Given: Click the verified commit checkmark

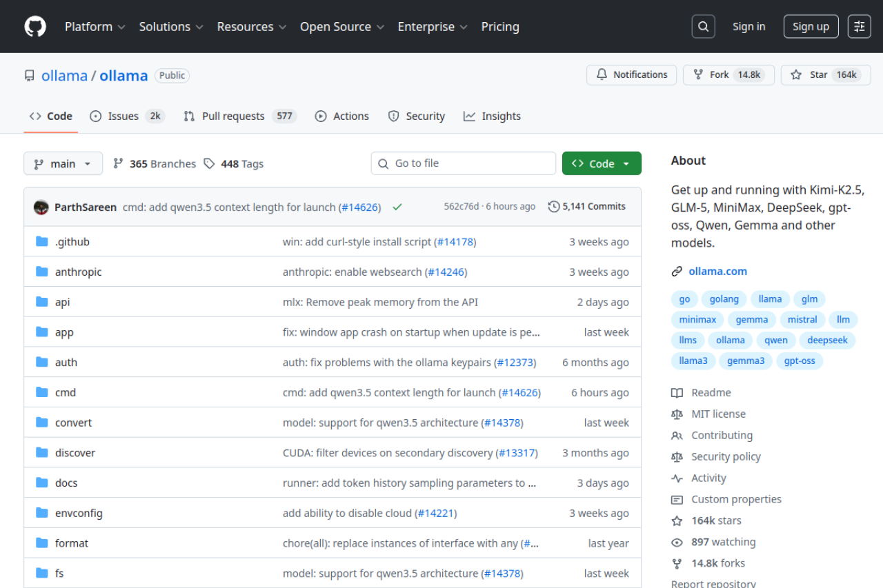Looking at the screenshot, I should pyautogui.click(x=397, y=206).
